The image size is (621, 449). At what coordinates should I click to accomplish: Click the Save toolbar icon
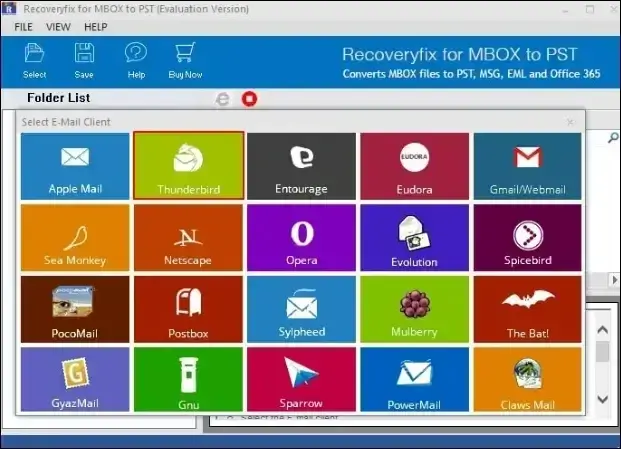pos(84,61)
